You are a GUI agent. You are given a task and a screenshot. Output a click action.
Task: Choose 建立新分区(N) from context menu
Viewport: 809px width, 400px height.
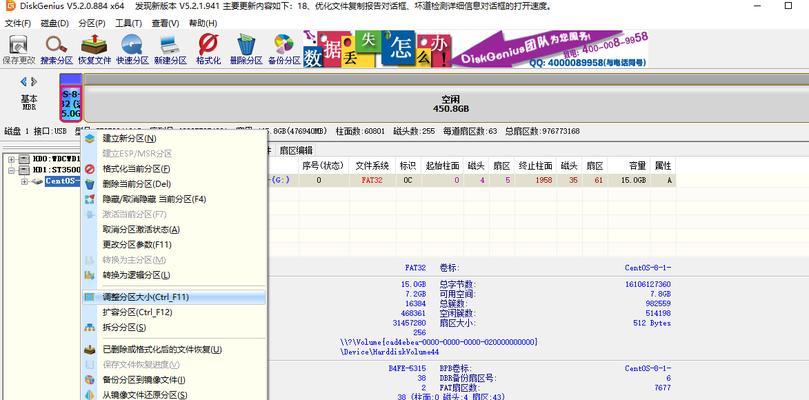point(174,138)
